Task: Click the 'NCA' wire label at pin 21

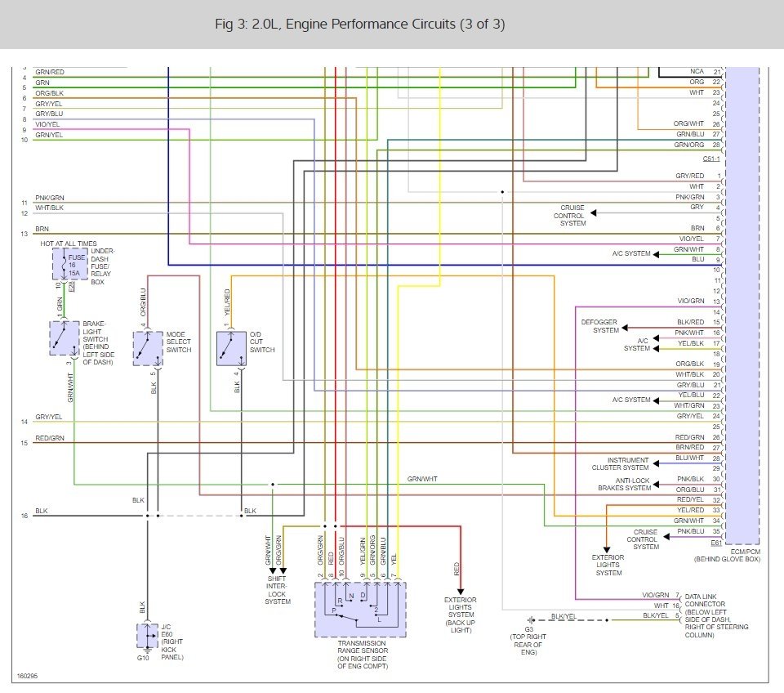Action: click(x=697, y=72)
